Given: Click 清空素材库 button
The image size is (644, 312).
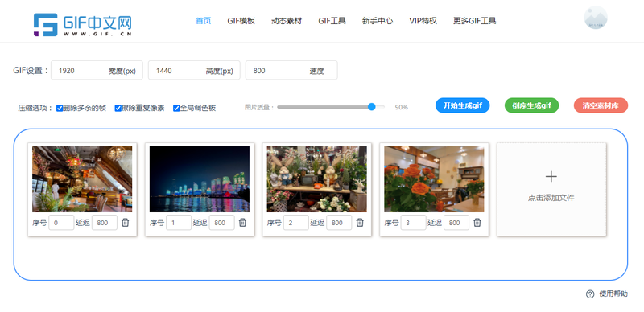Looking at the screenshot, I should coord(601,105).
